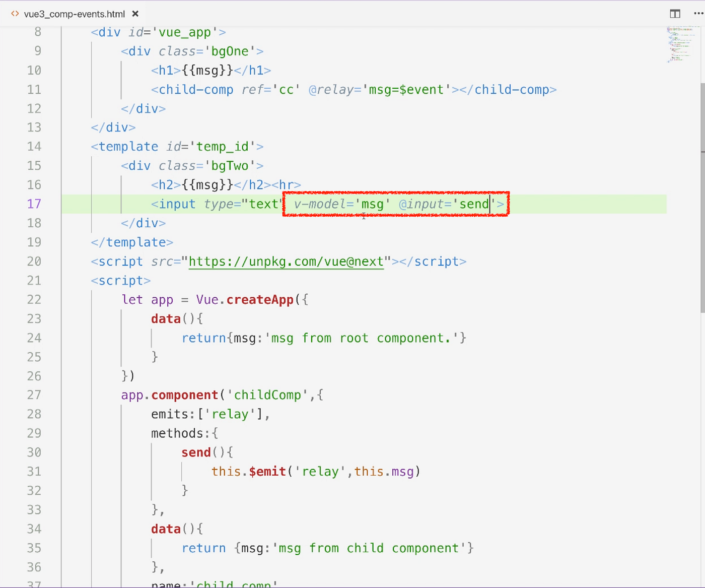Click data() on line 34
Screen dimensions: 705x588
pos(177,529)
